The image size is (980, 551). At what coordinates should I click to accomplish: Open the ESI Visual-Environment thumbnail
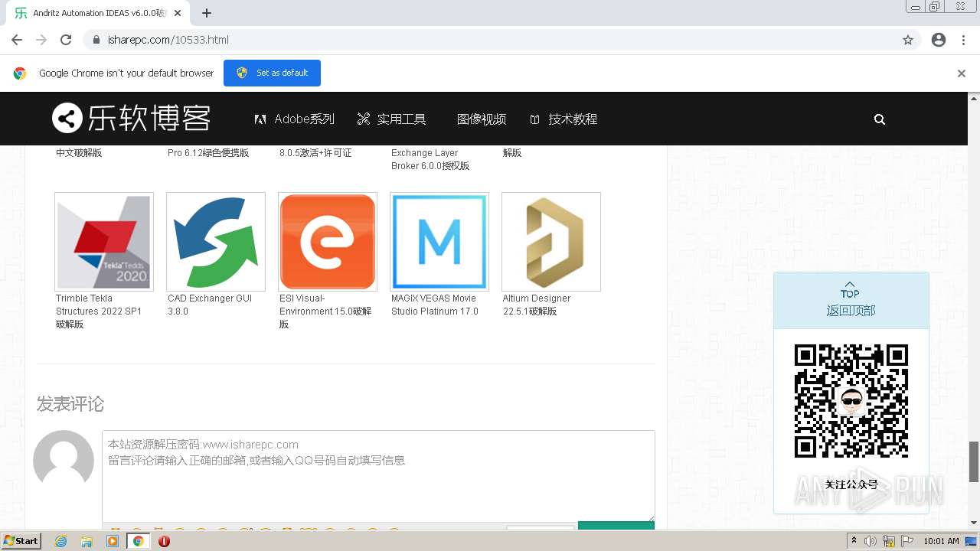328,242
